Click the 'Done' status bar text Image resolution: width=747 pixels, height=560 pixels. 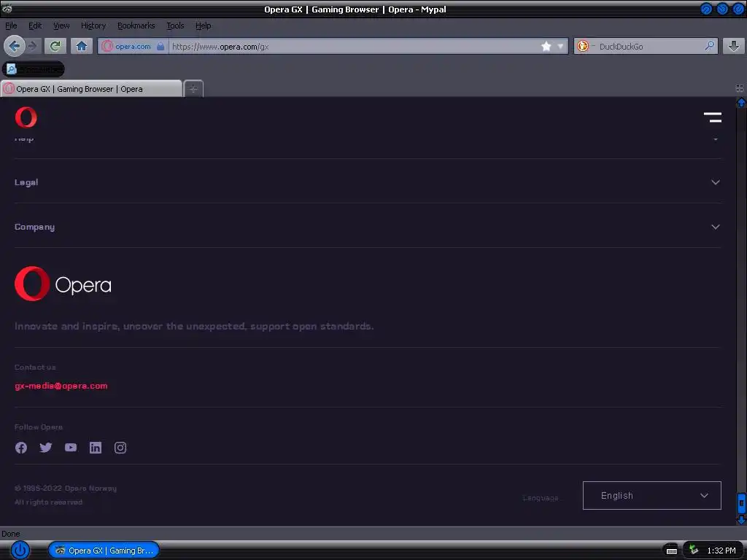(x=10, y=534)
